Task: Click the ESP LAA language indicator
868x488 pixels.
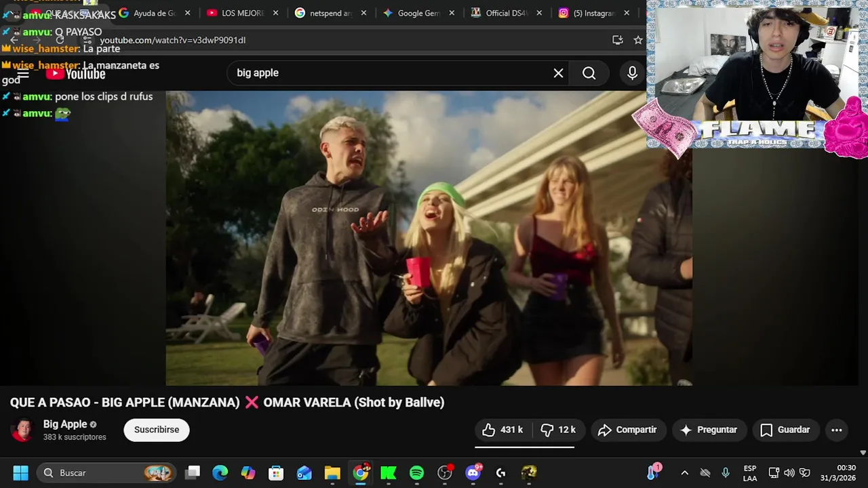Action: click(750, 473)
